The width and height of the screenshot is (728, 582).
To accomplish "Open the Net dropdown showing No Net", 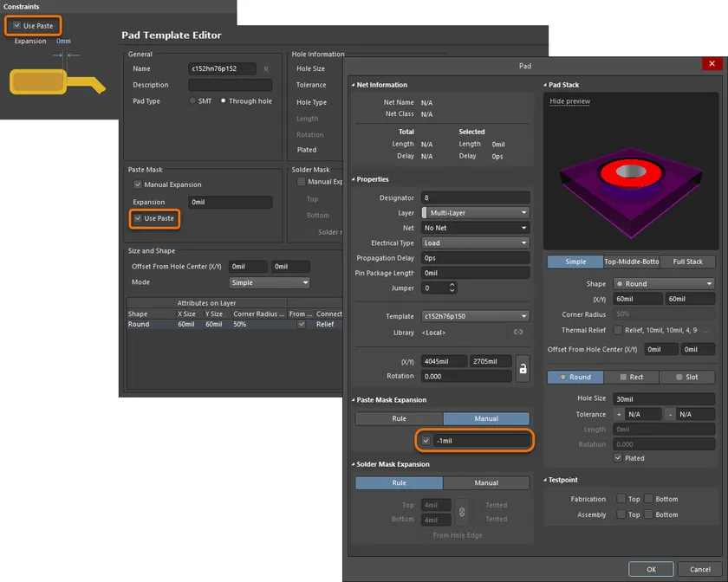I will point(476,228).
